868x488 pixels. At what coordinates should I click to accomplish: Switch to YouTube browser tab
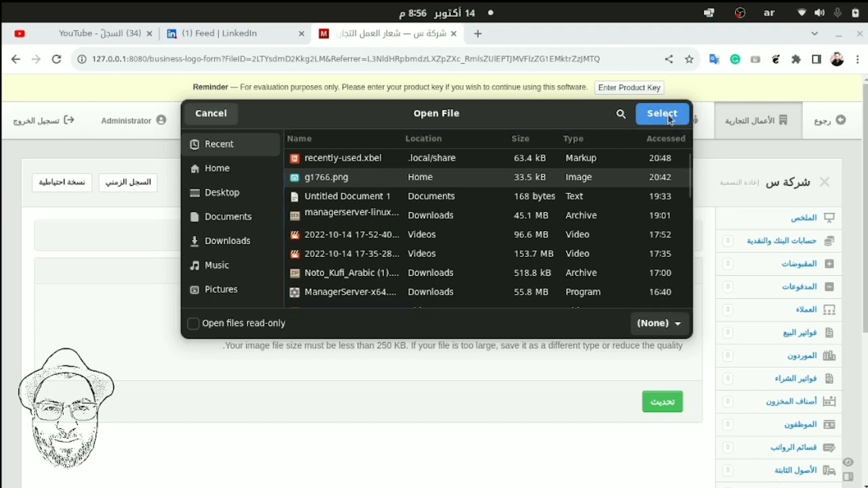click(81, 33)
